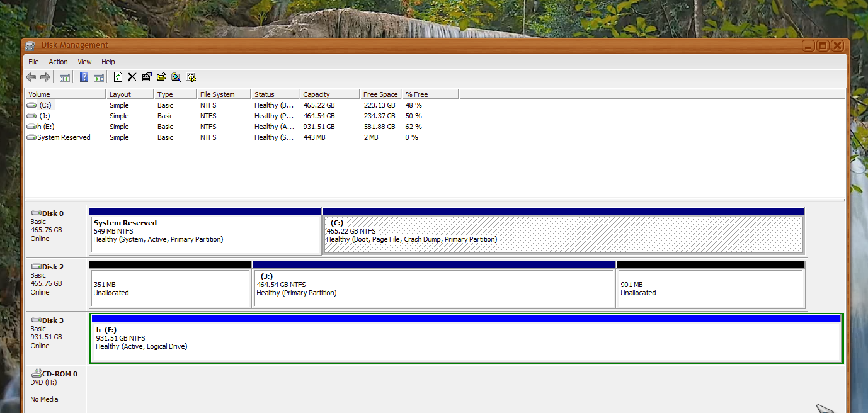
Task: Click the Disk Management title bar icon
Action: [30, 45]
